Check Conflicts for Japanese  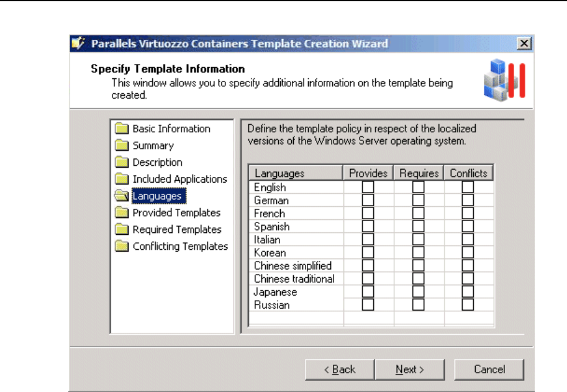coord(468,291)
